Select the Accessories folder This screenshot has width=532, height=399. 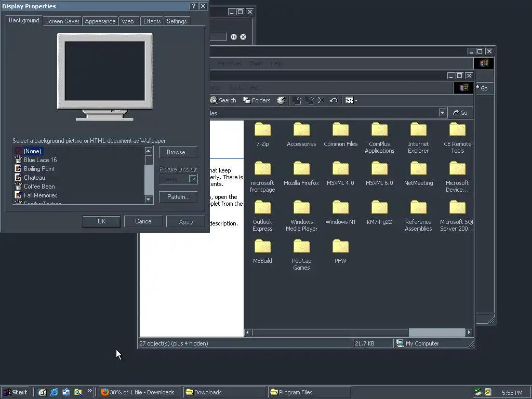click(301, 135)
